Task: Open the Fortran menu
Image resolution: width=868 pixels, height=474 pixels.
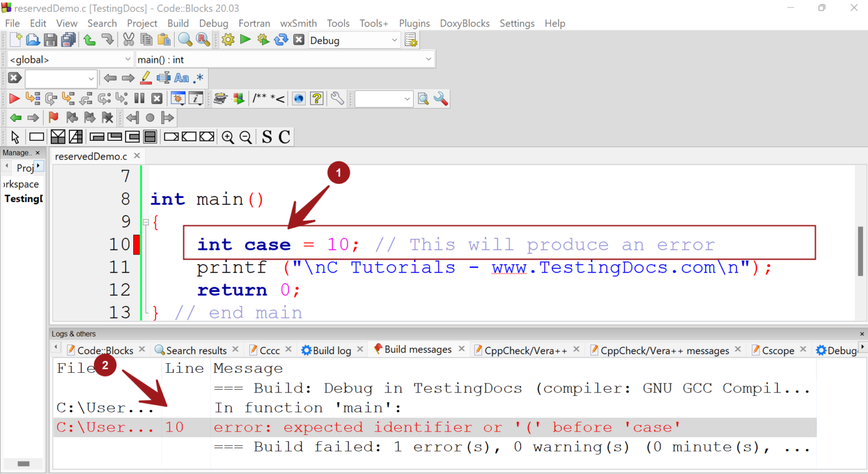Action: (x=254, y=23)
